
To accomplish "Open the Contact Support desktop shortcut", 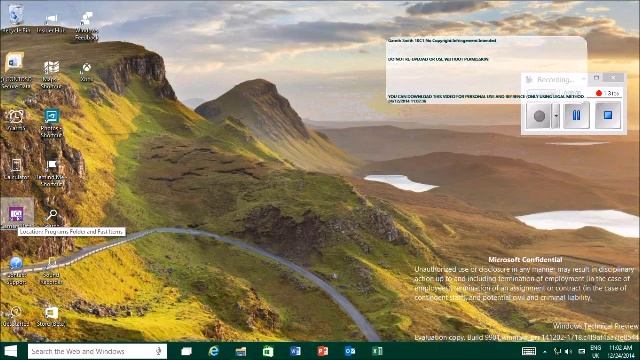I will (16, 270).
